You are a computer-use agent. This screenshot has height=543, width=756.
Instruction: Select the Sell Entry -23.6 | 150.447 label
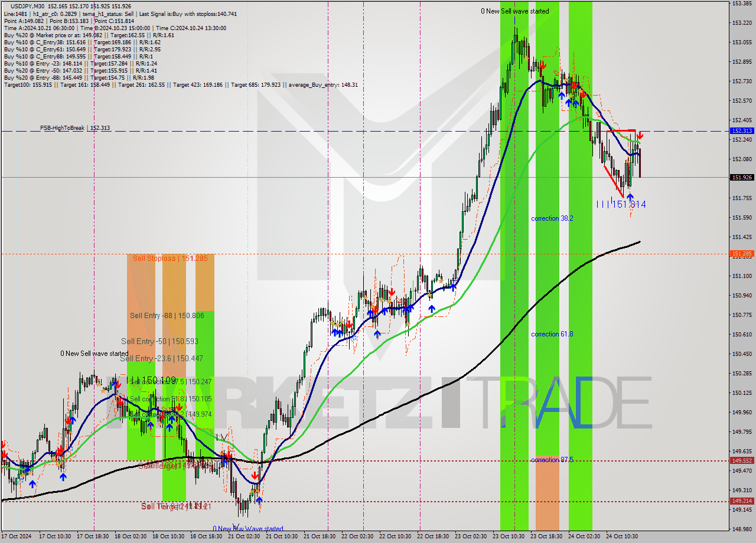click(162, 358)
